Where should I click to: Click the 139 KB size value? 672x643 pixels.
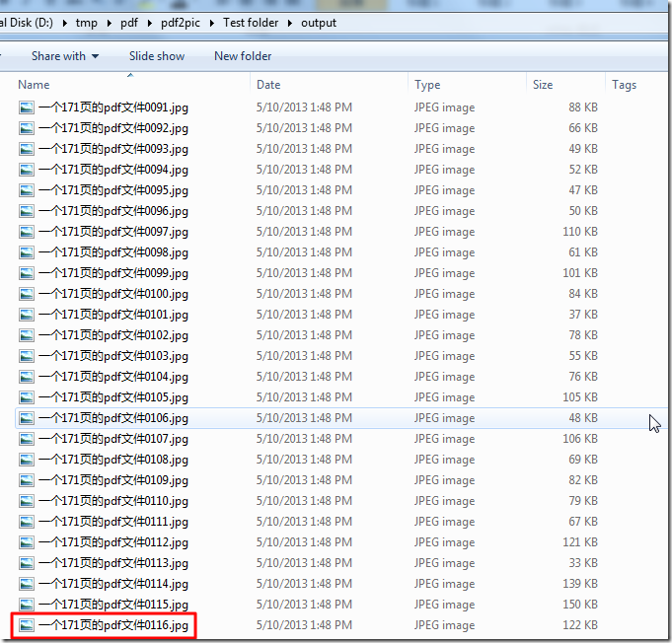580,584
